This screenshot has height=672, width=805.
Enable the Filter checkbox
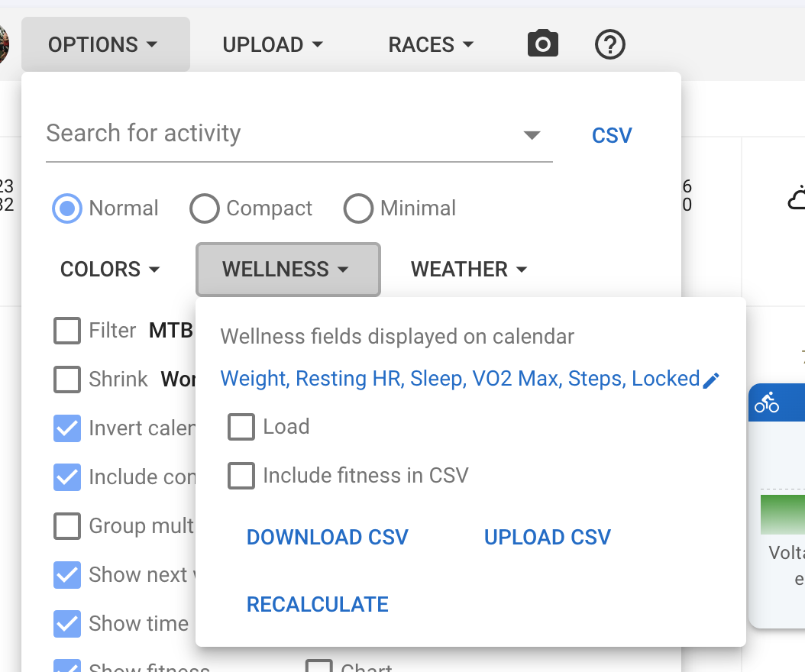(67, 331)
